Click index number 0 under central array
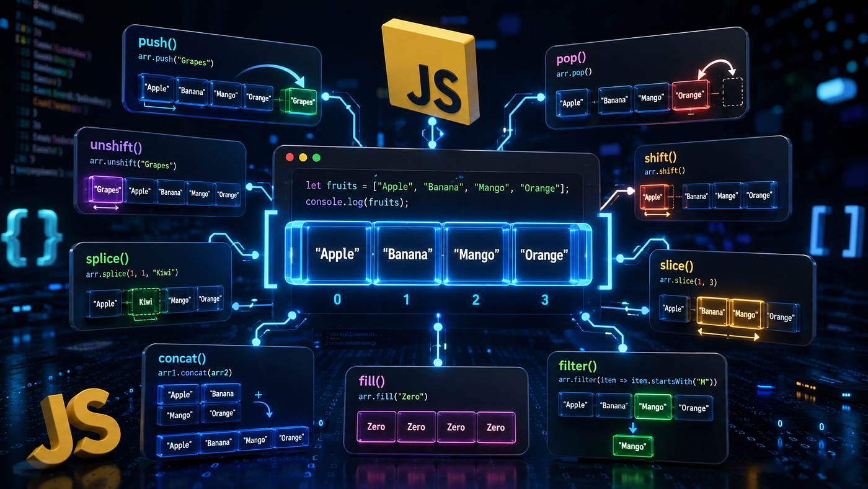Image resolution: width=868 pixels, height=489 pixels. click(337, 300)
